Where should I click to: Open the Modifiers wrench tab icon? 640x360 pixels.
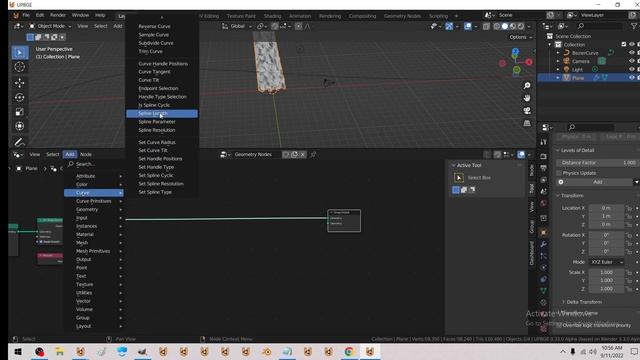coord(543,244)
